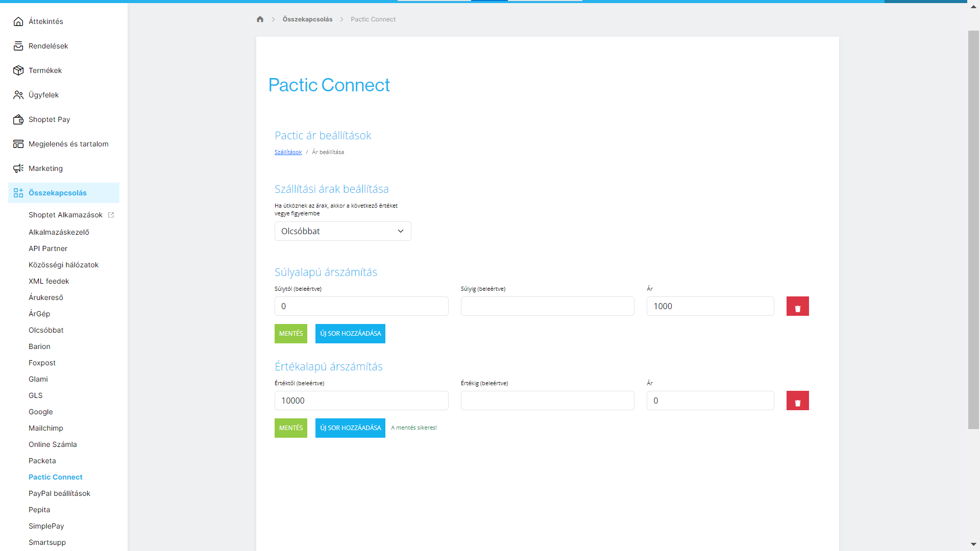The image size is (980, 551).
Task: Open the Olcsóbbat price conflict dropdown
Action: [x=342, y=231]
